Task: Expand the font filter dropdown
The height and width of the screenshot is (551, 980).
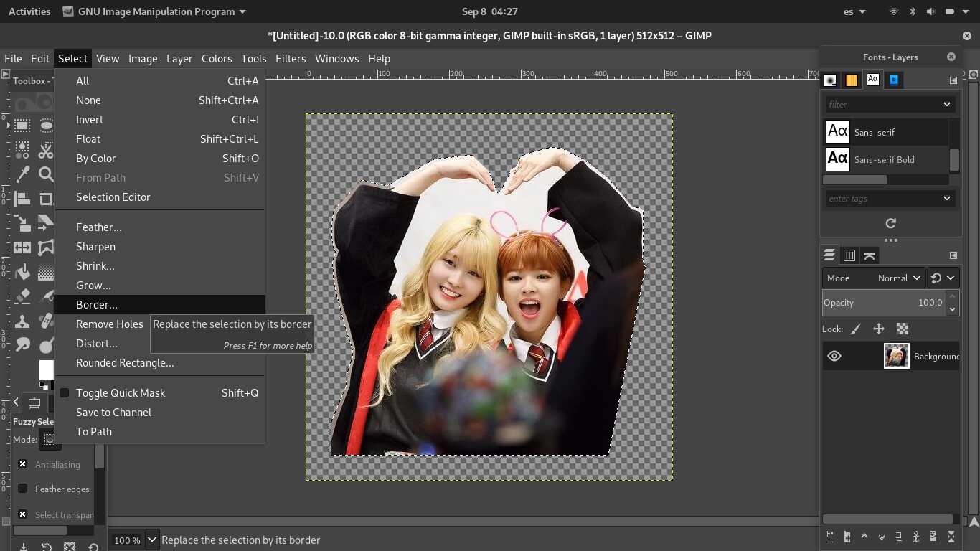Action: tap(946, 104)
